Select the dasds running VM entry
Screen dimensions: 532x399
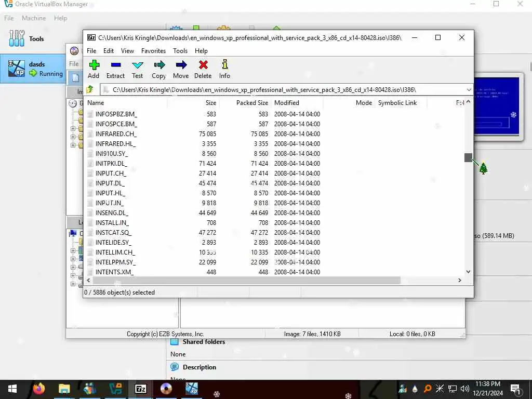[34, 69]
